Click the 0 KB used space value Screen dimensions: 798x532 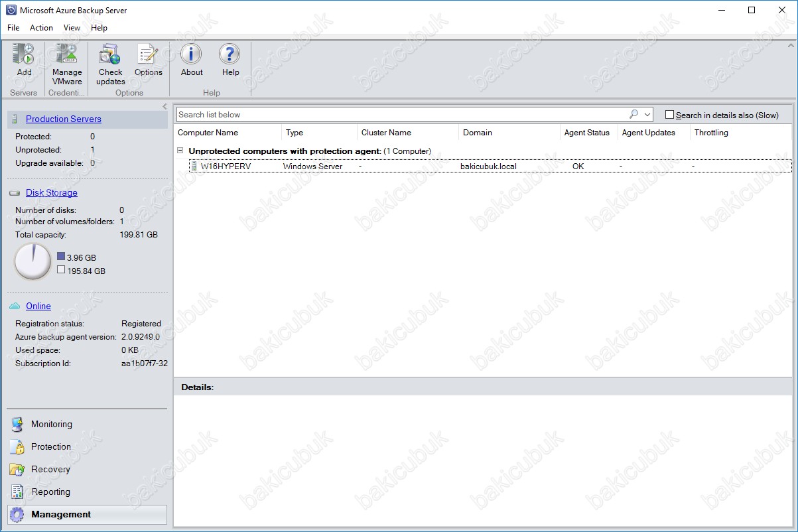coord(130,350)
